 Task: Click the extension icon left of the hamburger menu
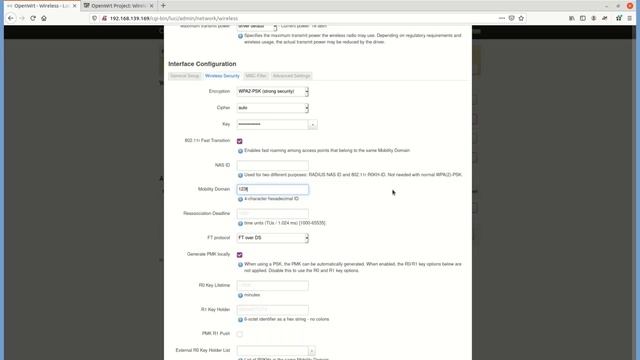(619, 18)
